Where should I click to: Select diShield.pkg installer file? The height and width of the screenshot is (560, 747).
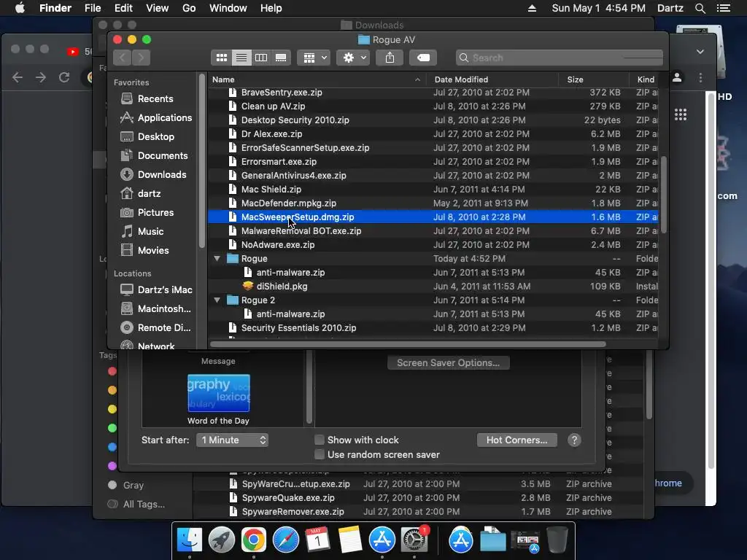tap(433, 286)
